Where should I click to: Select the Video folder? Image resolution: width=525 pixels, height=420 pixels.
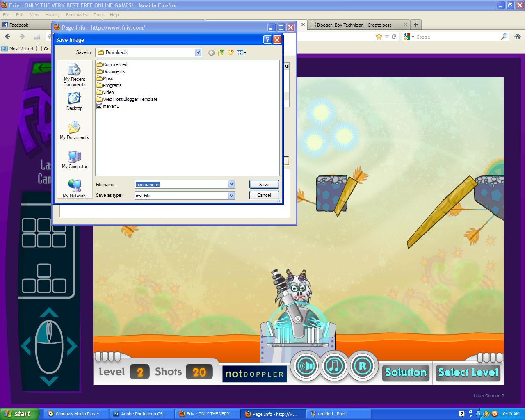(x=105, y=92)
